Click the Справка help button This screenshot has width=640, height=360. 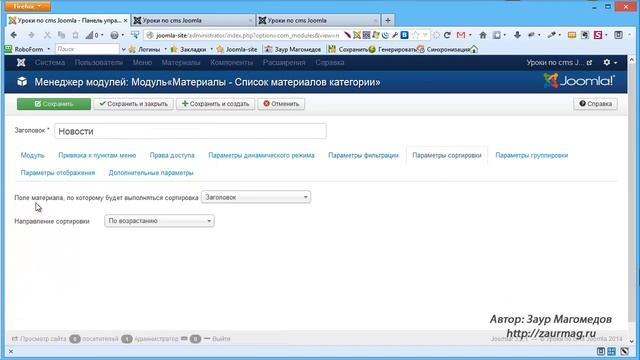click(596, 104)
